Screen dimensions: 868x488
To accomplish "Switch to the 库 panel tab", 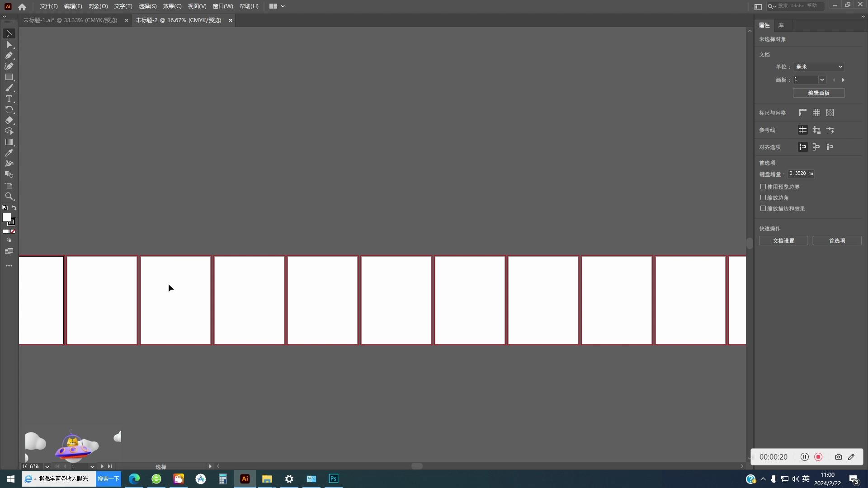I will (781, 25).
